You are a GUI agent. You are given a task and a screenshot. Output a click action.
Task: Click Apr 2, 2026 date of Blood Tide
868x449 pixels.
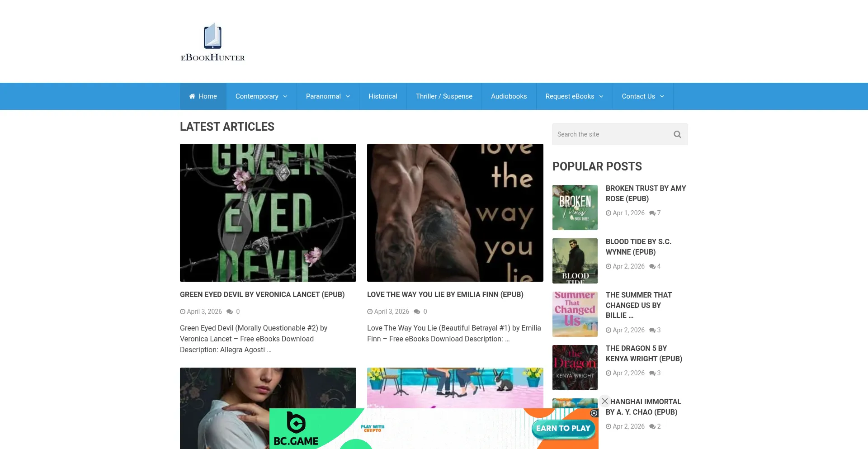pos(628,266)
